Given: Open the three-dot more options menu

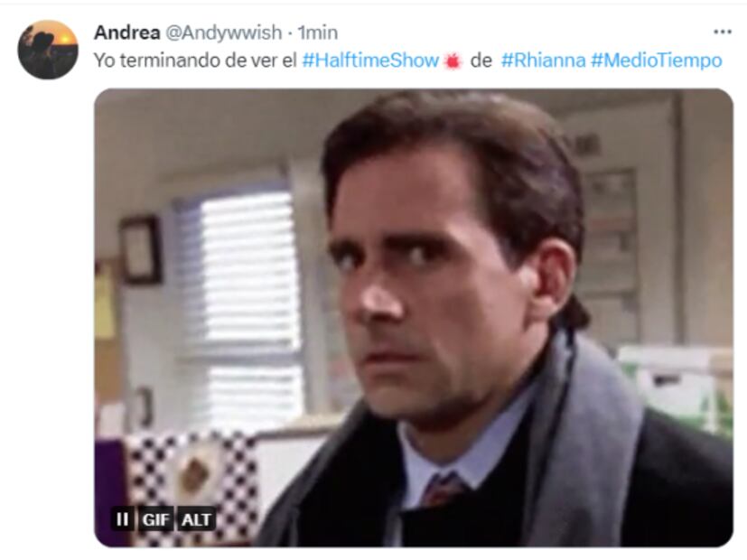Looking at the screenshot, I should [723, 32].
